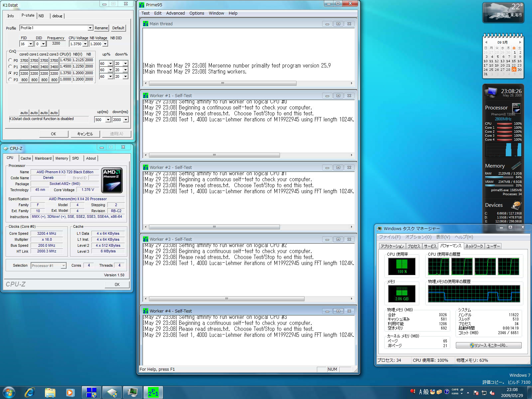Image resolution: width=532 pixels, height=399 pixels.
Task: Select the P0 state radio button
Action: coord(10,60)
